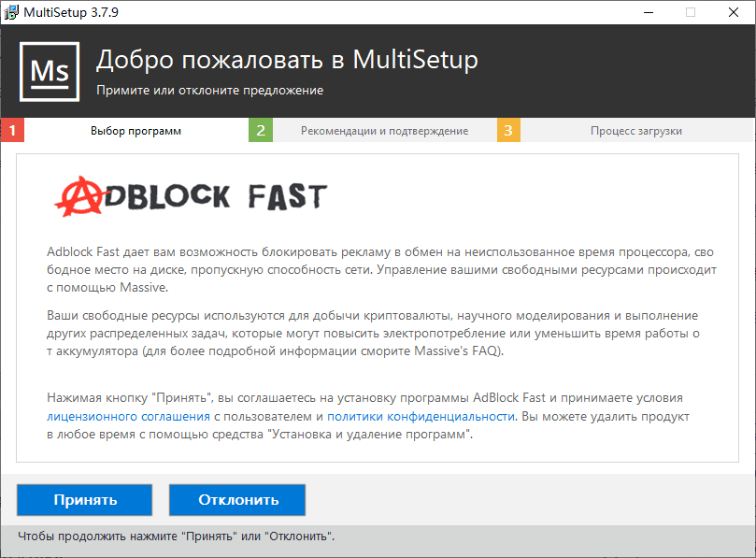
Task: Click the MultiSetup title bar app icon
Action: (11, 12)
